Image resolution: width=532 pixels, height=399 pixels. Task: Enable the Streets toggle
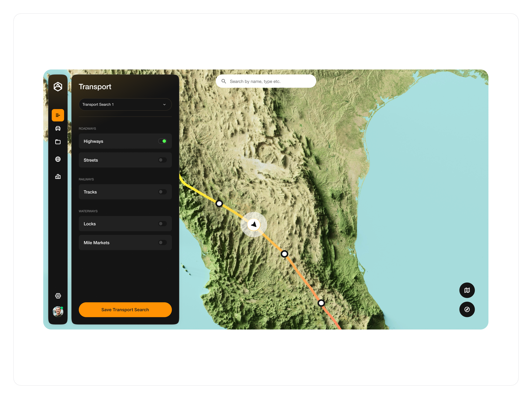[163, 160]
